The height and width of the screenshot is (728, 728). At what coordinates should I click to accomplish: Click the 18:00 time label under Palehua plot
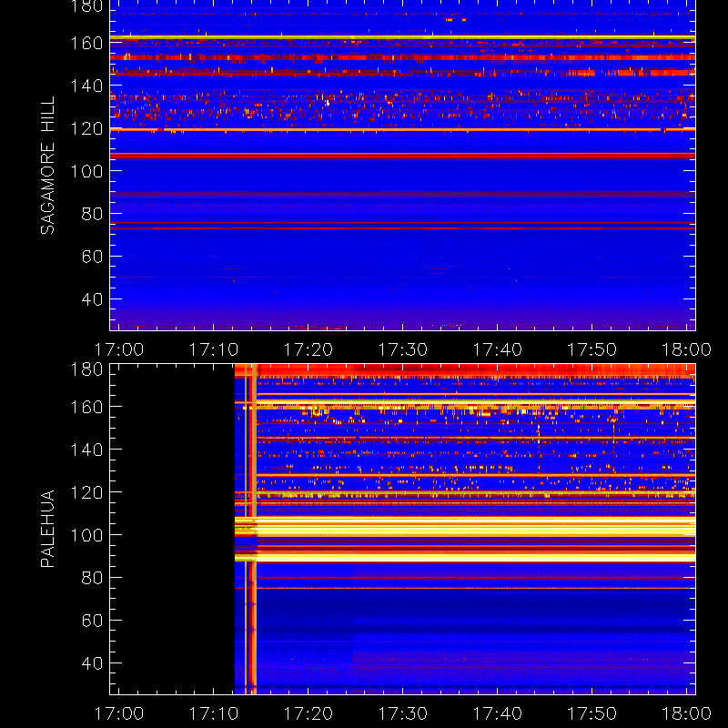click(x=687, y=713)
